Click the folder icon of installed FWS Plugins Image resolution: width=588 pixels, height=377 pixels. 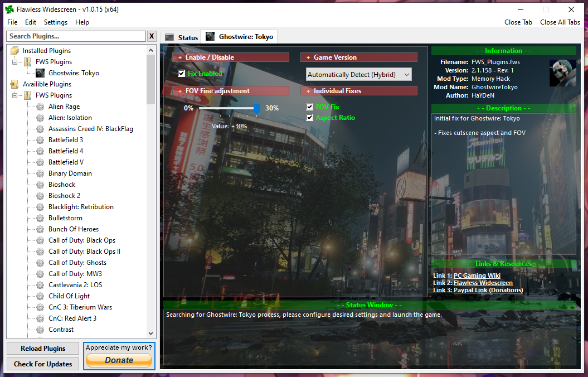[27, 62]
